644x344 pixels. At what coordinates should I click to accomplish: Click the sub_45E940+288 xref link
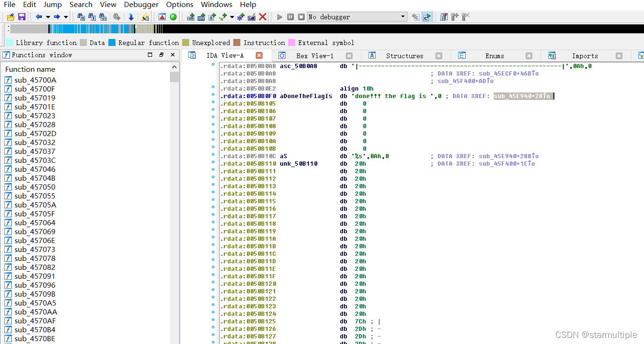509,156
